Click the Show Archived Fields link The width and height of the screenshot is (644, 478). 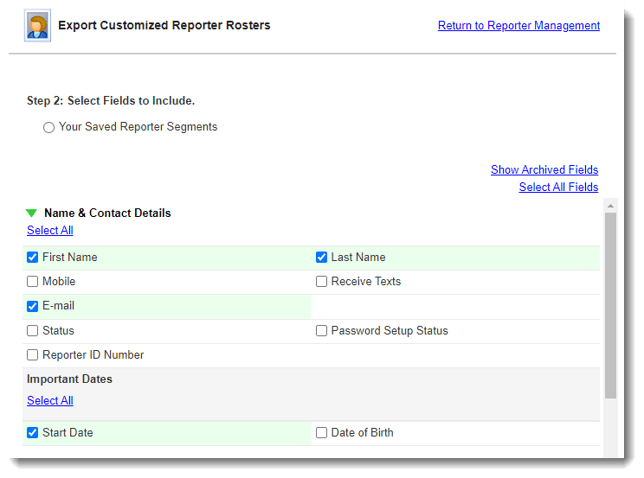(544, 170)
